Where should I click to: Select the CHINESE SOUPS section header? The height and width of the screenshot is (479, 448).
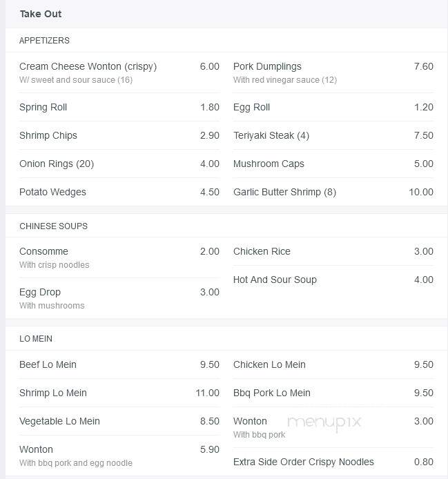coord(53,226)
